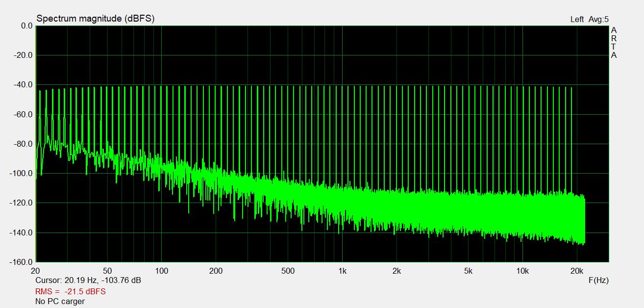Click the '2k' frequency axis label
Screen dimensions: 644x308
coord(396,271)
